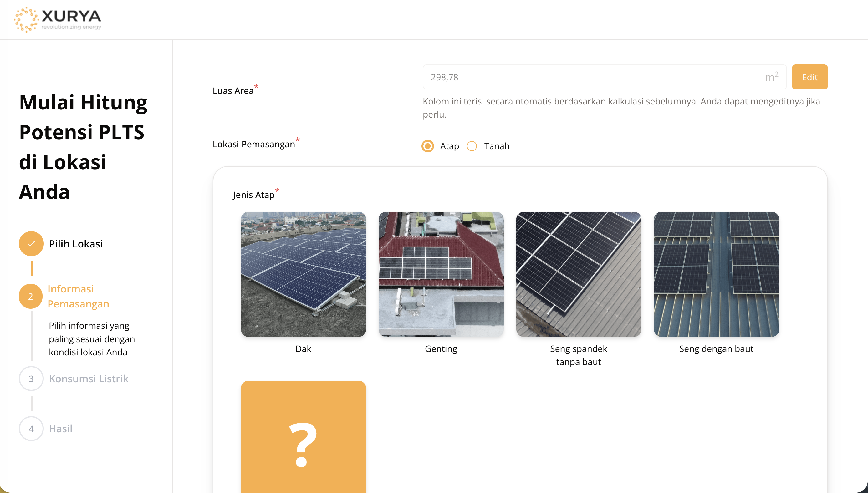The width and height of the screenshot is (868, 493).
Task: Select the Tanah radio option
Action: pos(472,146)
